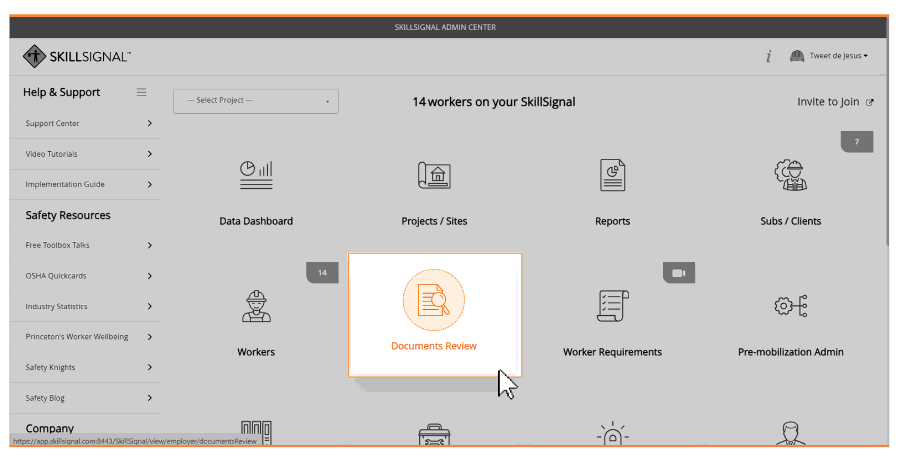Open the Subs / Clients worker-gear icon
Image resolution: width=902 pixels, height=468 pixels.
tap(790, 175)
